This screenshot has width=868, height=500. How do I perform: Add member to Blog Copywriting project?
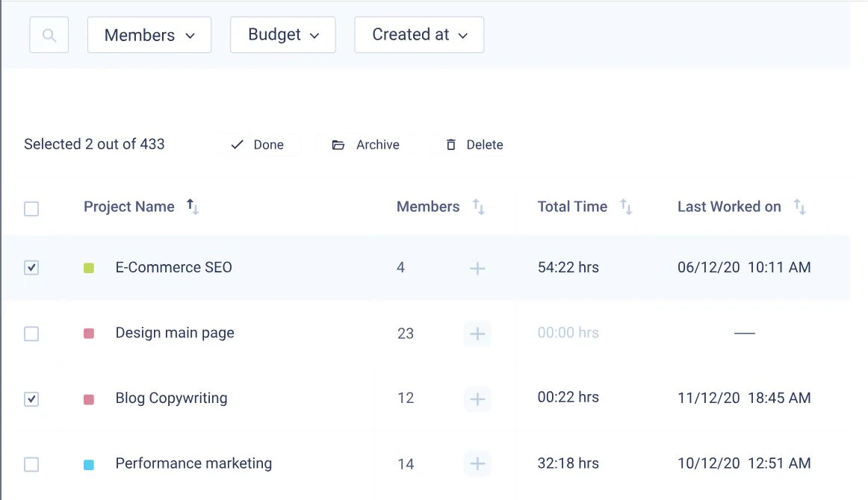(x=477, y=399)
